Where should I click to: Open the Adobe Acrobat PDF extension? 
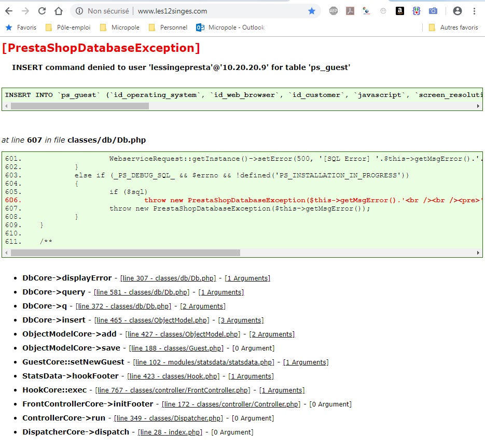click(x=350, y=11)
